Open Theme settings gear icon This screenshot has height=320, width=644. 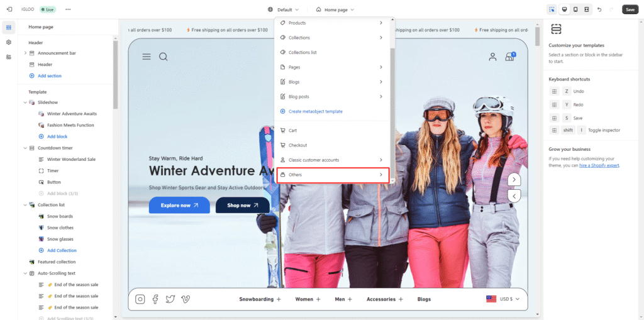[9, 42]
